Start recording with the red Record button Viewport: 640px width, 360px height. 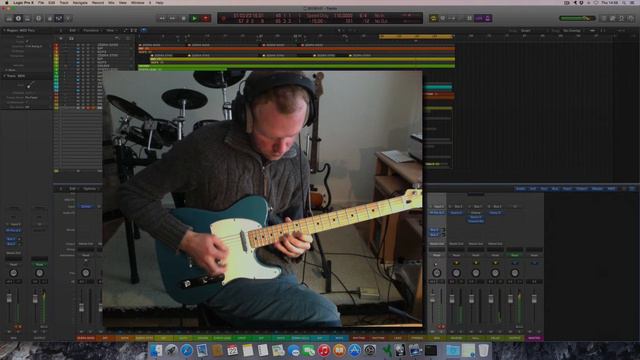tap(205, 18)
